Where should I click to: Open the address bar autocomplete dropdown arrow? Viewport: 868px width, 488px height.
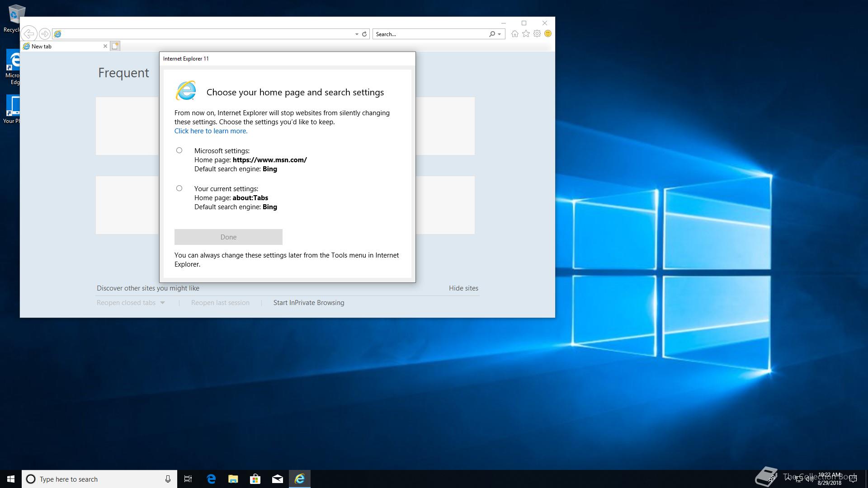point(357,34)
